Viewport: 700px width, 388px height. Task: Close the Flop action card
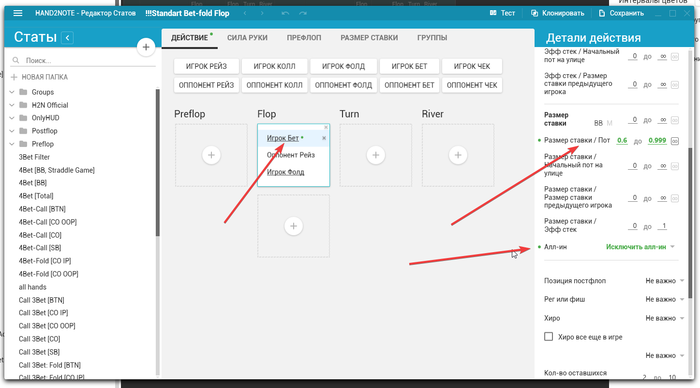point(326,127)
